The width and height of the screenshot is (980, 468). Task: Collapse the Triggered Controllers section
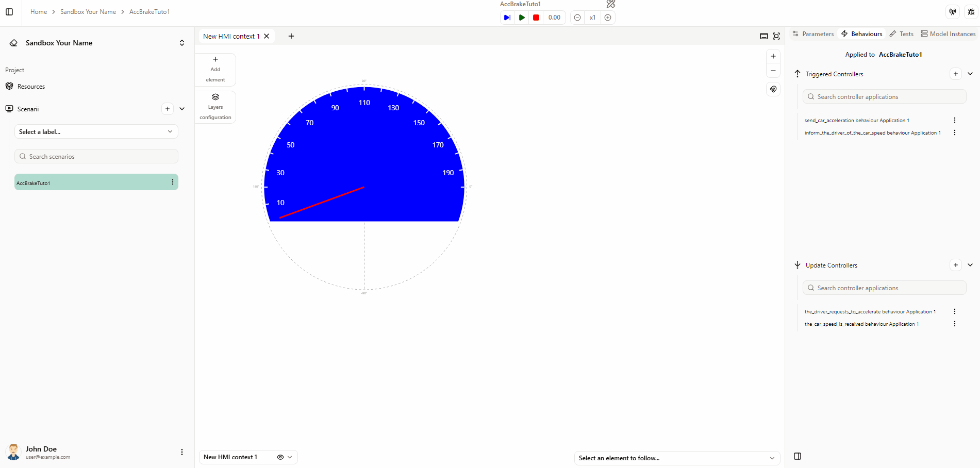click(971, 74)
